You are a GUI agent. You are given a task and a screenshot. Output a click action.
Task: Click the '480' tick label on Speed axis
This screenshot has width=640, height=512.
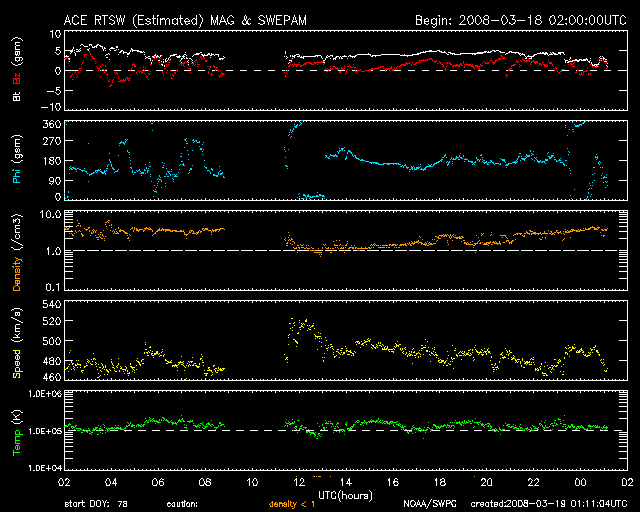coord(52,361)
